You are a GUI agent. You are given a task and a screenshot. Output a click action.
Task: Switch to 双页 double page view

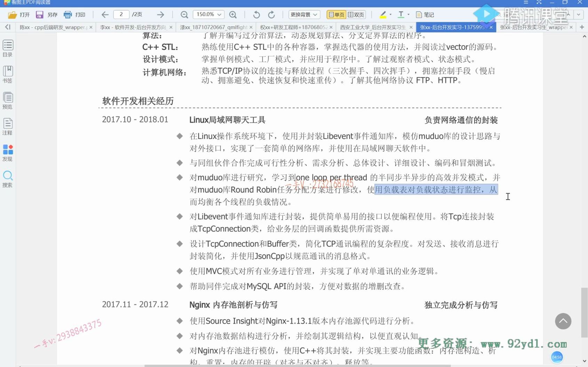[x=356, y=15]
